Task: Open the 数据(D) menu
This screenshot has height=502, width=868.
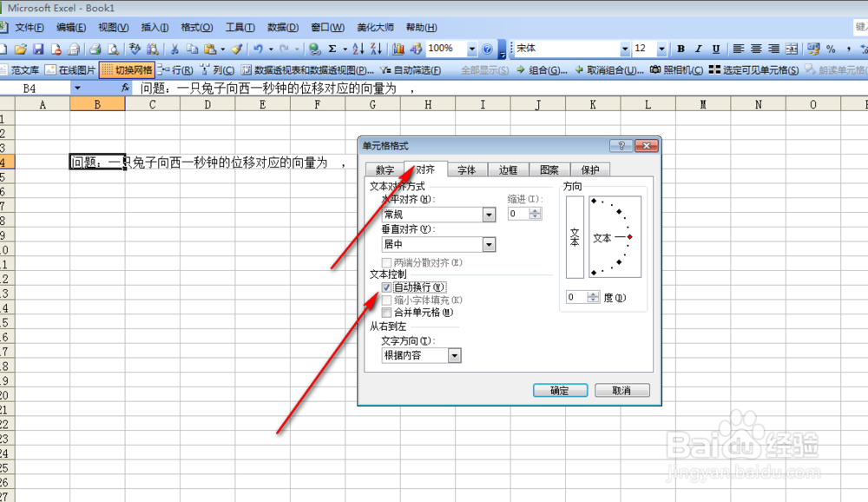Action: (282, 27)
